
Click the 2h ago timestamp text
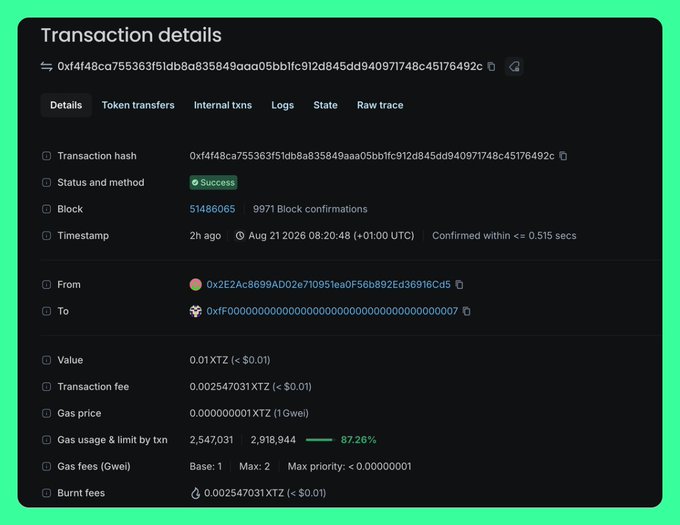coord(205,235)
